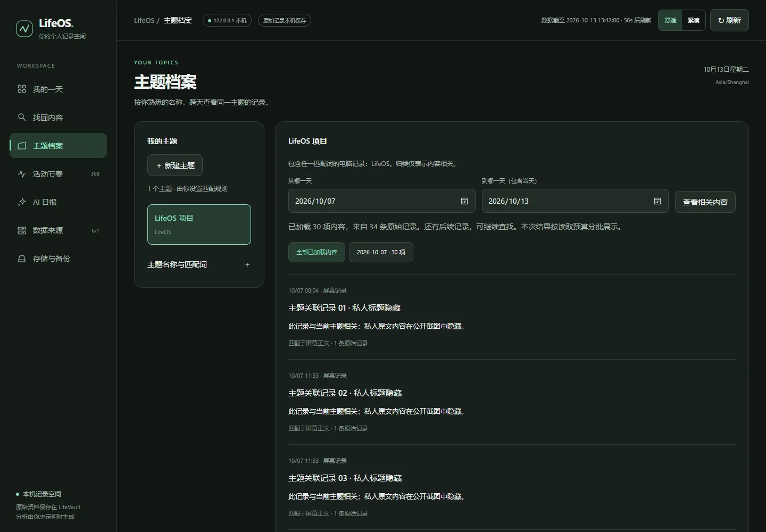Open record 主题关联记录 02 · 私人标题隐藏
Screen dimensions: 766x532
[345, 393]
